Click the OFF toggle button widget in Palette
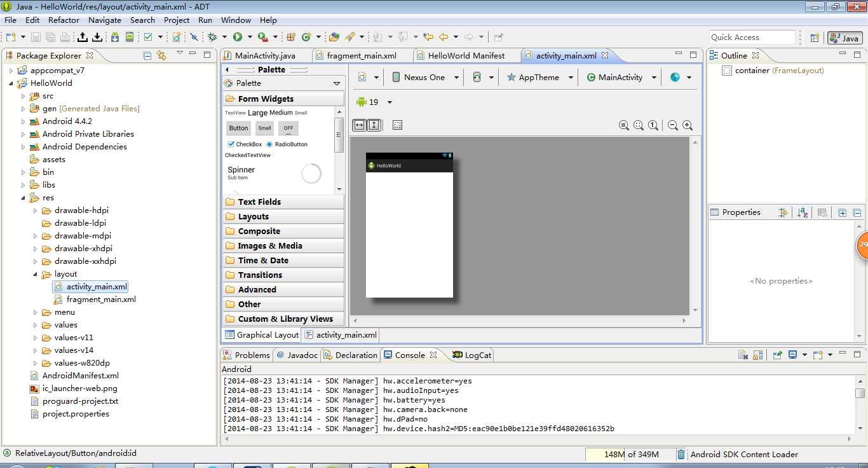The image size is (868, 468). 288,128
